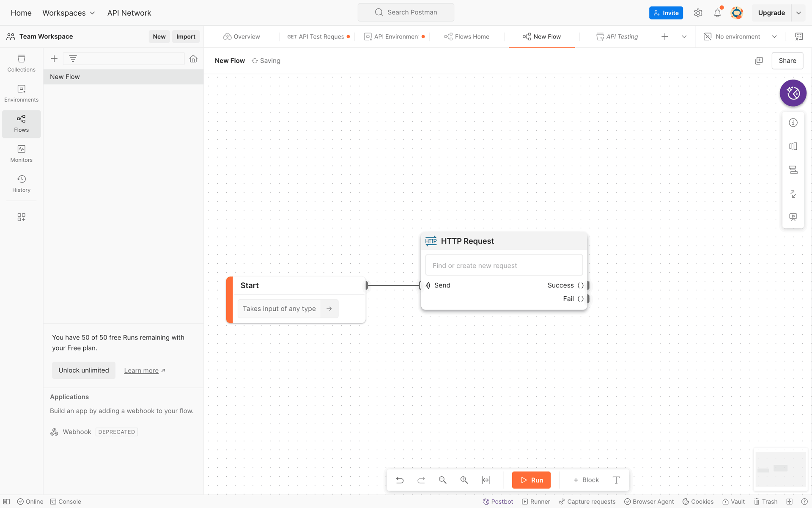Switch to the Flows Home tab
Screen dimensions: 812x508
click(466, 36)
